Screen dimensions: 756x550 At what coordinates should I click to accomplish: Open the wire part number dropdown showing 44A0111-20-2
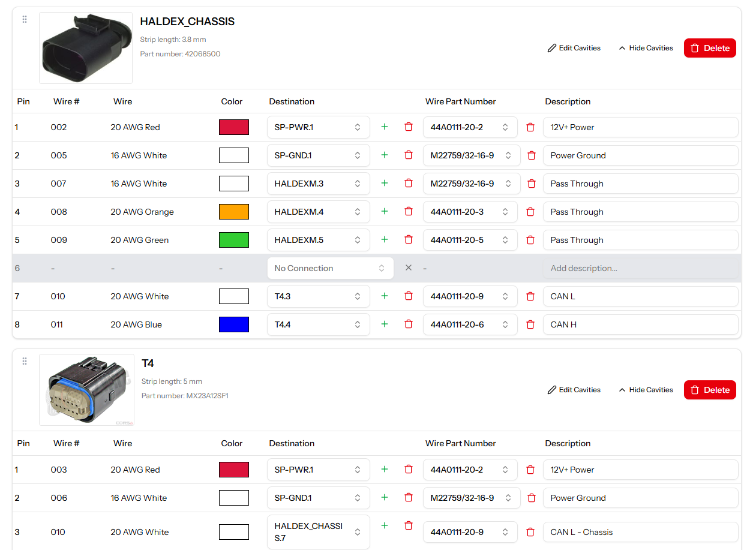point(470,127)
